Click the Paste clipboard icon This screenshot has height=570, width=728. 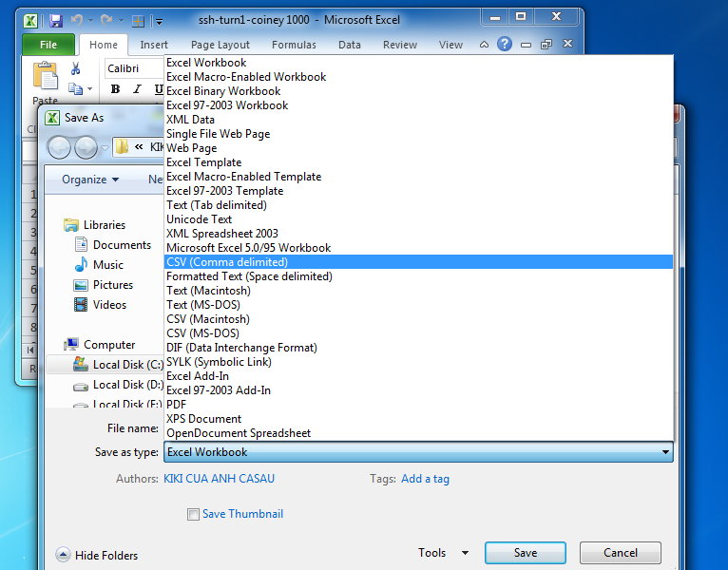(x=45, y=75)
